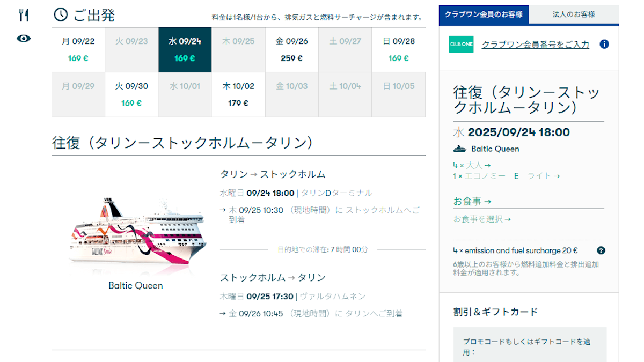644x362 pixels.
Task: Click return time 木曜日 09/25 17:30 text
Action: [x=257, y=296]
